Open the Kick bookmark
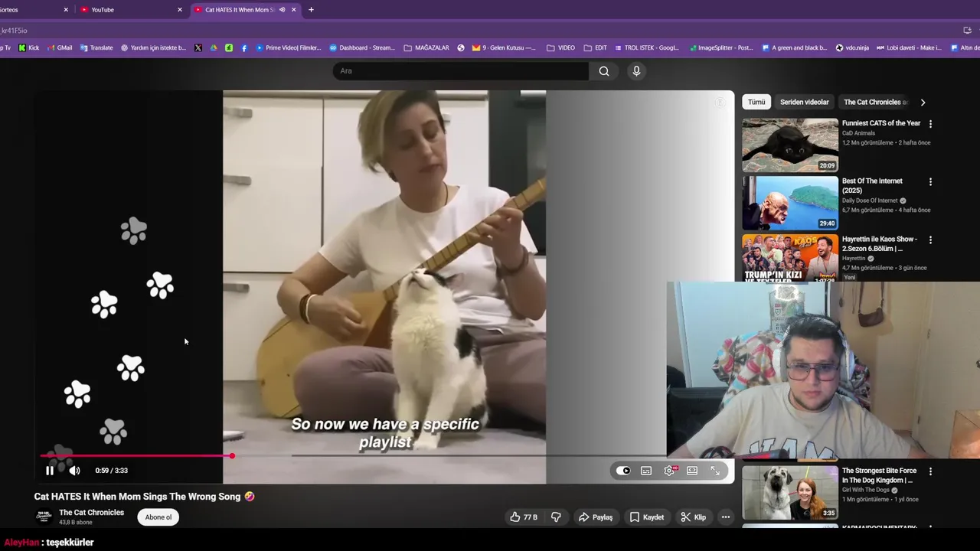 coord(29,47)
